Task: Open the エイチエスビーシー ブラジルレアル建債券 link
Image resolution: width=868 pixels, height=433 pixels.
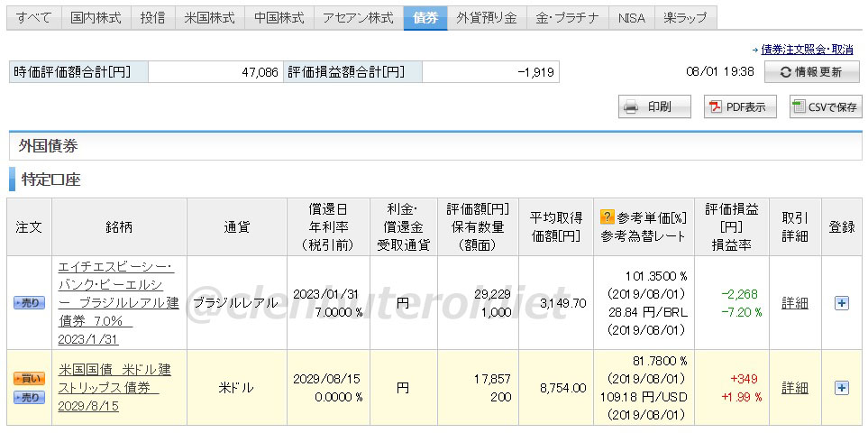Action: pyautogui.click(x=118, y=303)
